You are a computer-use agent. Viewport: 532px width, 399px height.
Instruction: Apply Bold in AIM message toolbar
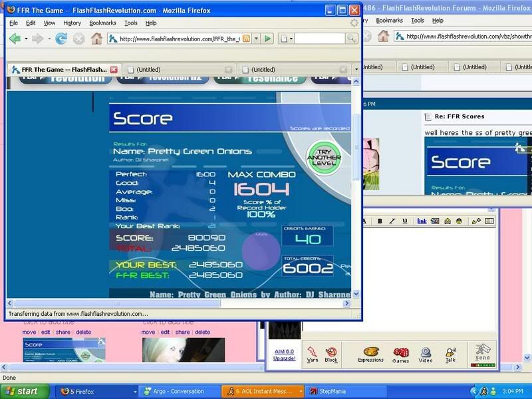tap(380, 221)
